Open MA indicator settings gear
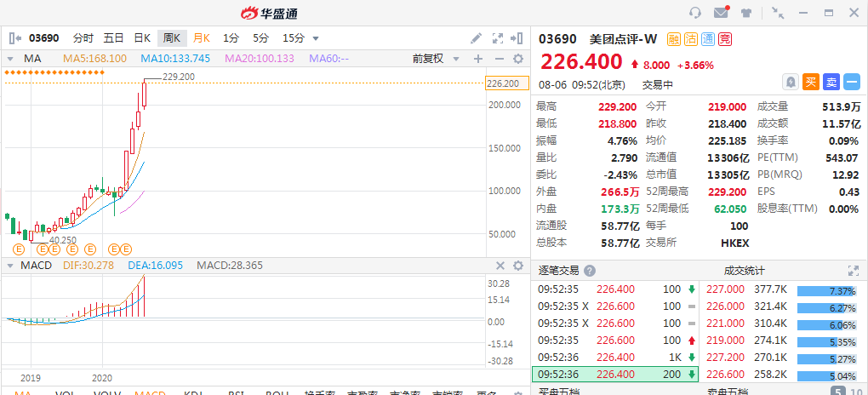This screenshot has height=395, width=868. tap(518, 59)
